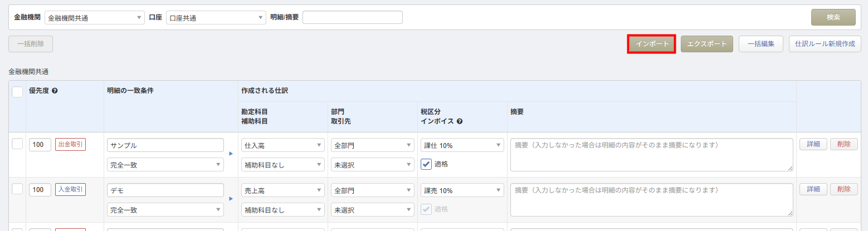Screen dimensions: 868x231
Task: Open the 課売 10% tax category dropdown
Action: pyautogui.click(x=462, y=190)
